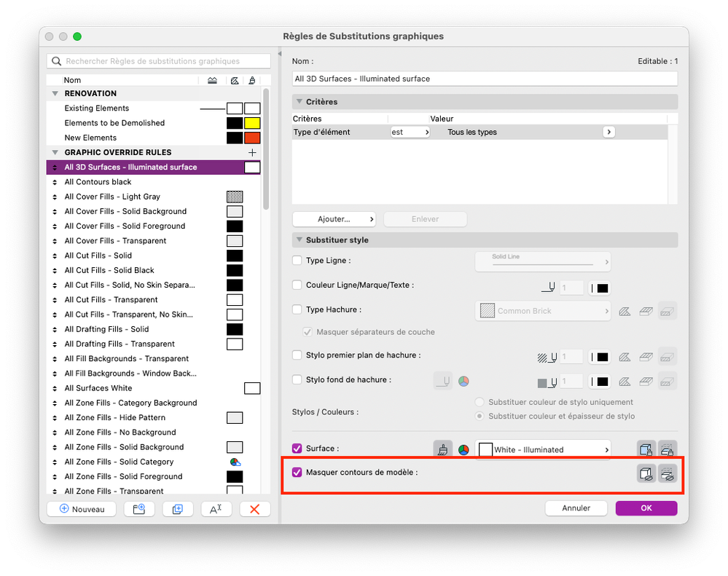The image size is (728, 576).
Task: Click yellow swatch of Elements to be Demolished
Action: tap(252, 123)
